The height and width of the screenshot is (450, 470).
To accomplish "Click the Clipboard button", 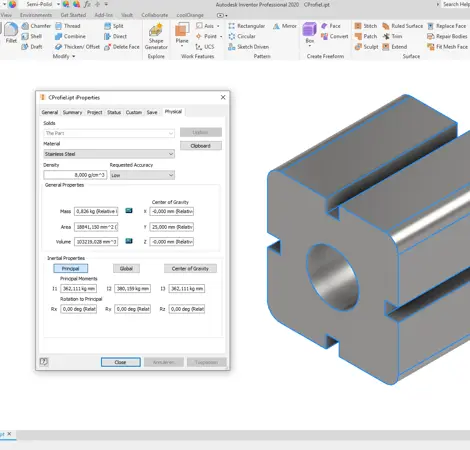I will point(201,146).
